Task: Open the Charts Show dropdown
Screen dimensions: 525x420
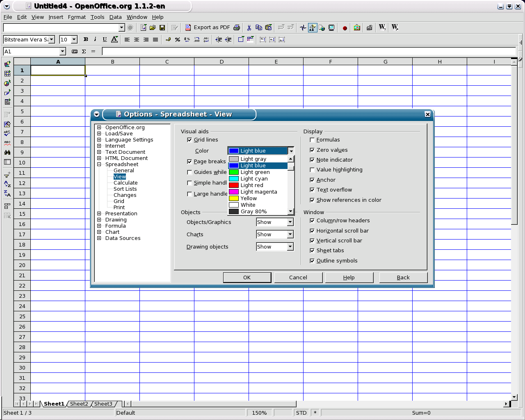Action: (x=290, y=235)
